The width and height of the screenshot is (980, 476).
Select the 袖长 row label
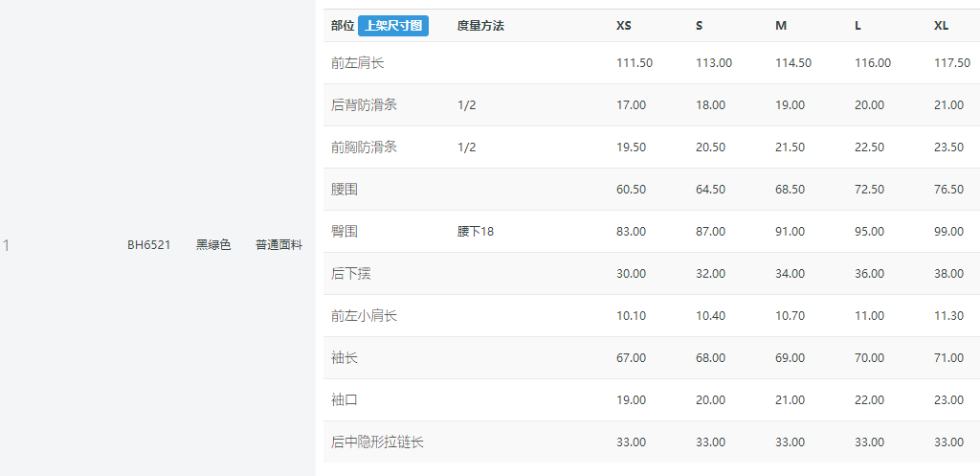tap(345, 358)
